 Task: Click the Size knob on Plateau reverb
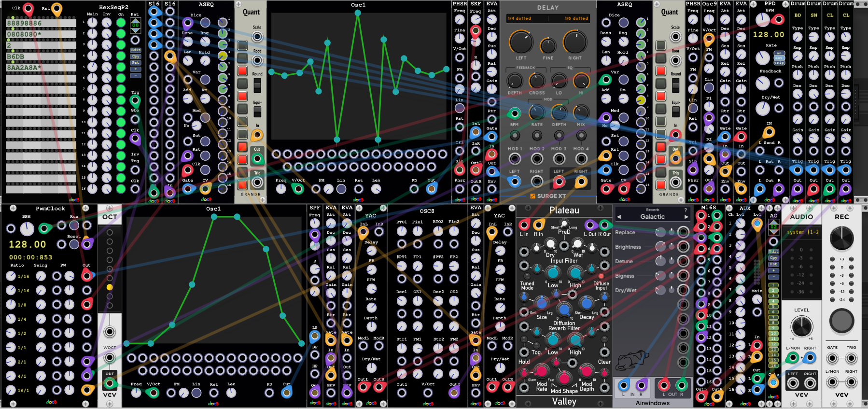[542, 303]
